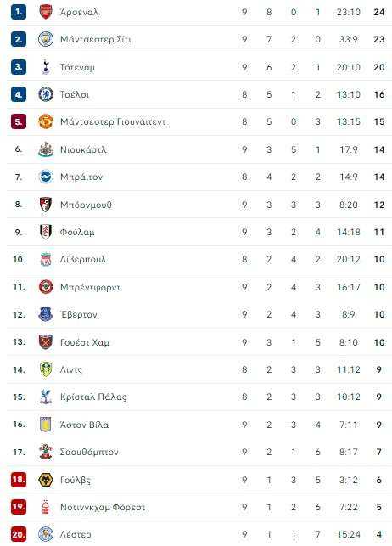The width and height of the screenshot is (392, 546).
Task: Select the red rank 18 badge
Action: [x=19, y=480]
